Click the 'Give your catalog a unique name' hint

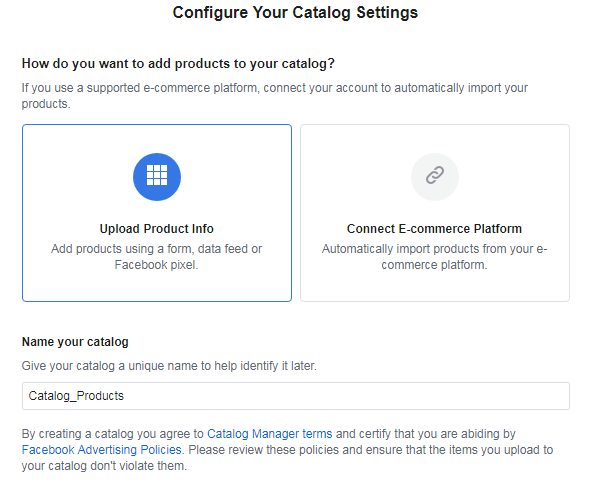point(169,366)
